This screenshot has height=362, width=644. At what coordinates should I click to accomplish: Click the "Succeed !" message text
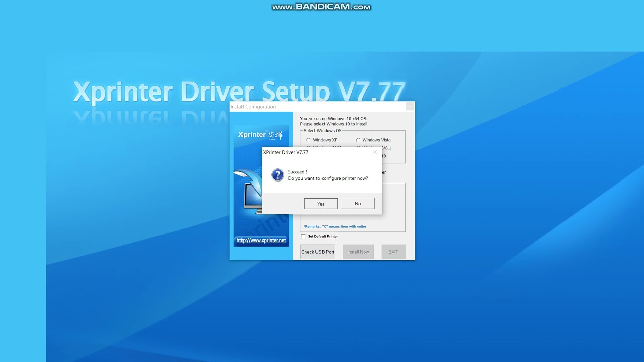click(x=298, y=172)
